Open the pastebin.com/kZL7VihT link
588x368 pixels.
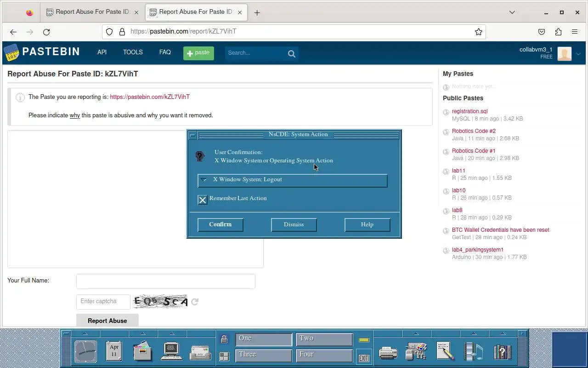click(x=150, y=97)
